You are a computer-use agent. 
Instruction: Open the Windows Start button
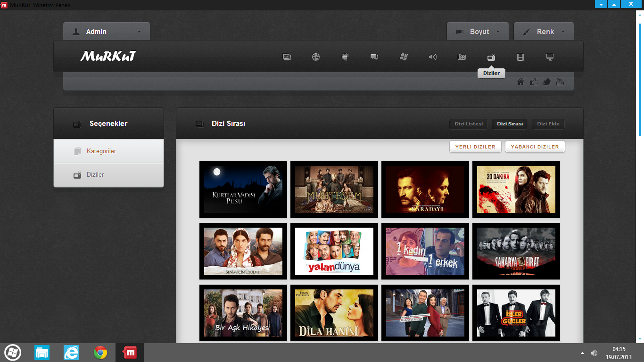(x=13, y=353)
